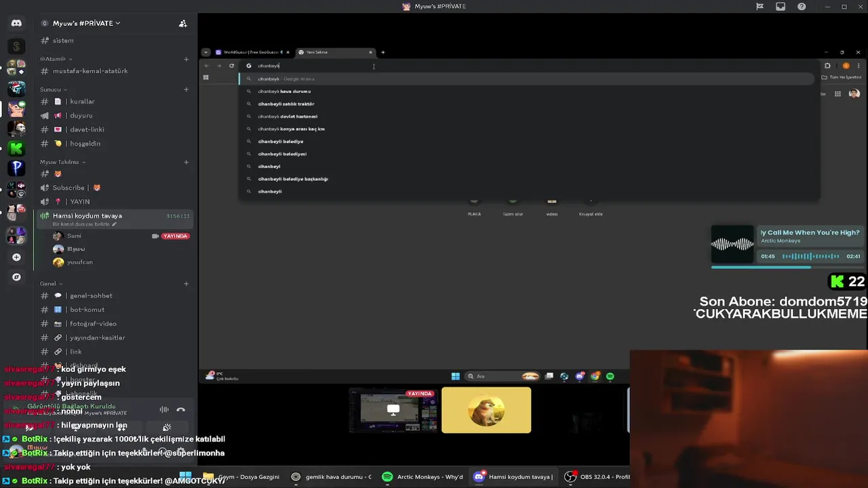Collapse the Atam channel category

coord(56,59)
